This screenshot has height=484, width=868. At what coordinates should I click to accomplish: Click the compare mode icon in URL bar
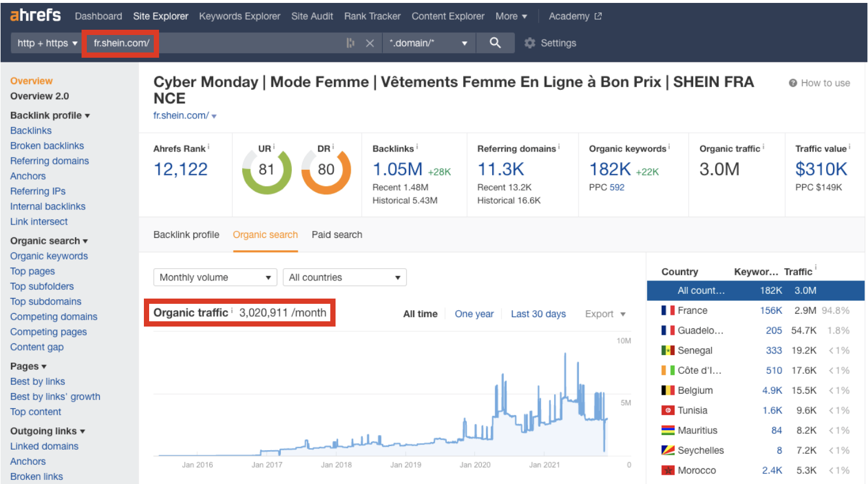point(350,43)
